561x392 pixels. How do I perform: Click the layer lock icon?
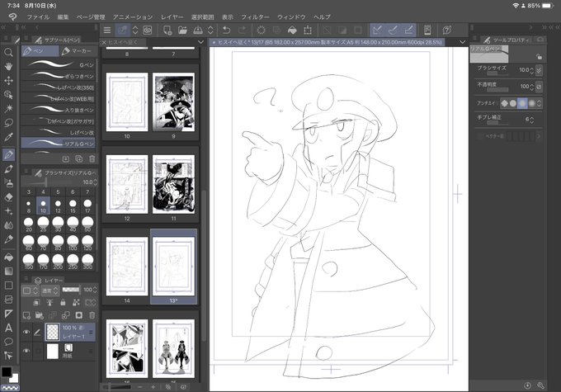pyautogui.click(x=63, y=303)
